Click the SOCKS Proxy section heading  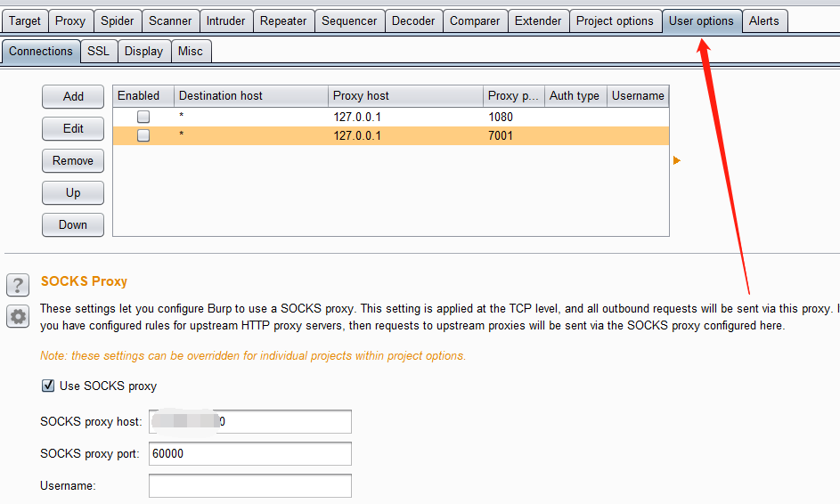click(x=84, y=281)
